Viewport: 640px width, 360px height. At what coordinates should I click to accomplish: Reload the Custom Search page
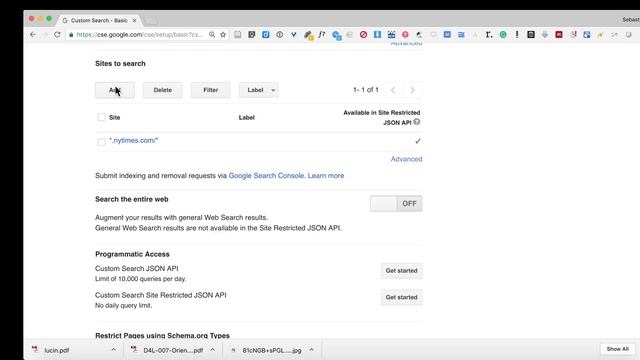(57, 35)
